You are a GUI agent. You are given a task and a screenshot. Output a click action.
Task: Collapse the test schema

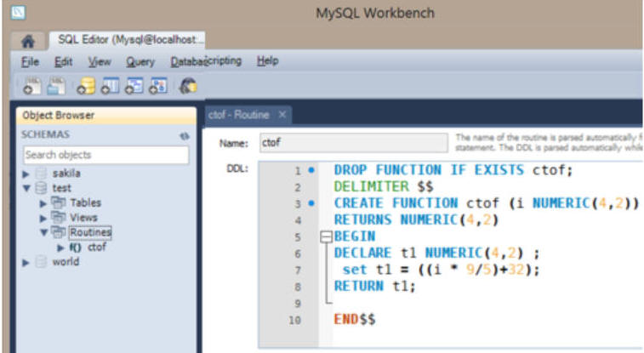[26, 188]
